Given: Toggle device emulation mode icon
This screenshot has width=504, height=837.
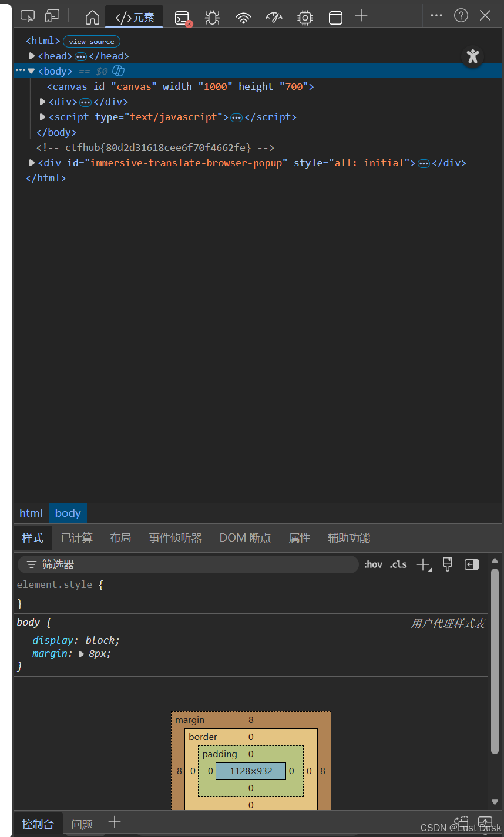Looking at the screenshot, I should 52,16.
